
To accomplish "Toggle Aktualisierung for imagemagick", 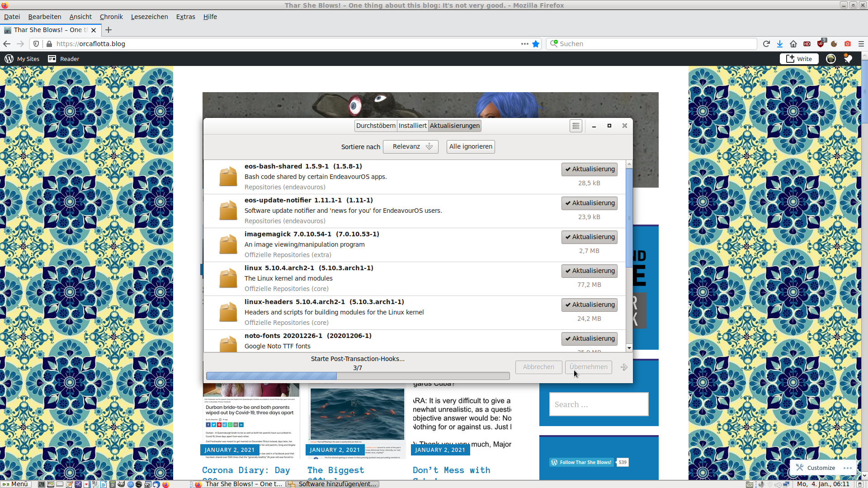I will click(590, 237).
